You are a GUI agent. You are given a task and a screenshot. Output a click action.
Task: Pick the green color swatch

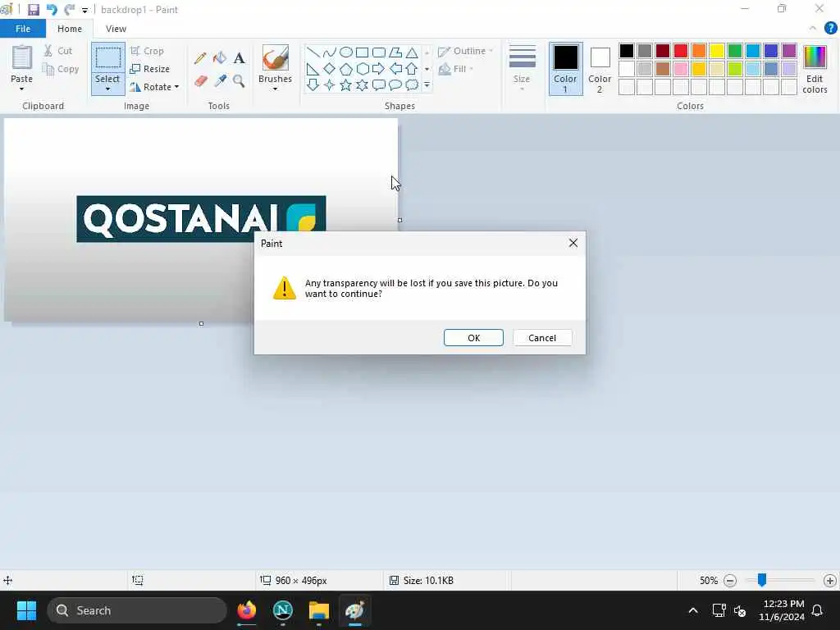[735, 51]
